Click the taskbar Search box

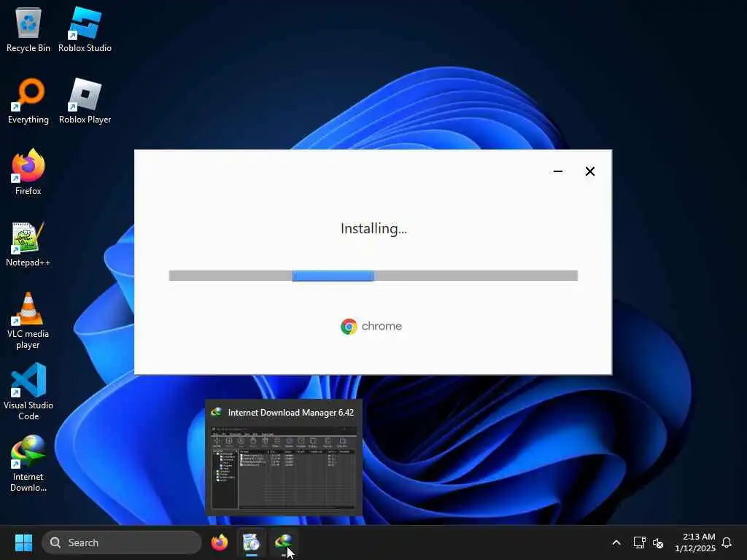[x=122, y=542]
